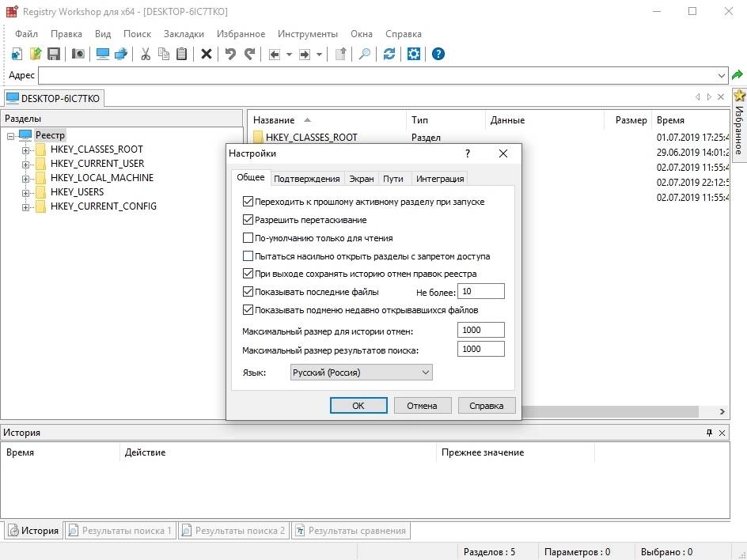Image resolution: width=747 pixels, height=560 pixels.
Task: Open the forward history dropdown arrow
Action: (x=319, y=55)
